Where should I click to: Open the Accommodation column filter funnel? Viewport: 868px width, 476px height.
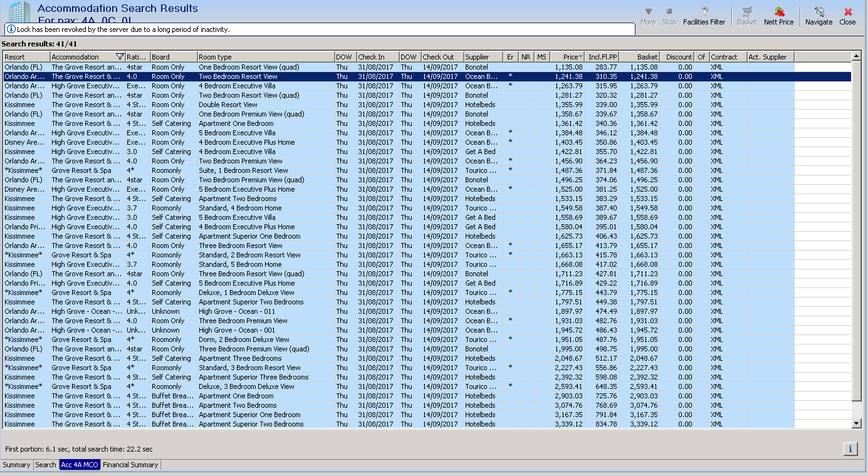120,57
